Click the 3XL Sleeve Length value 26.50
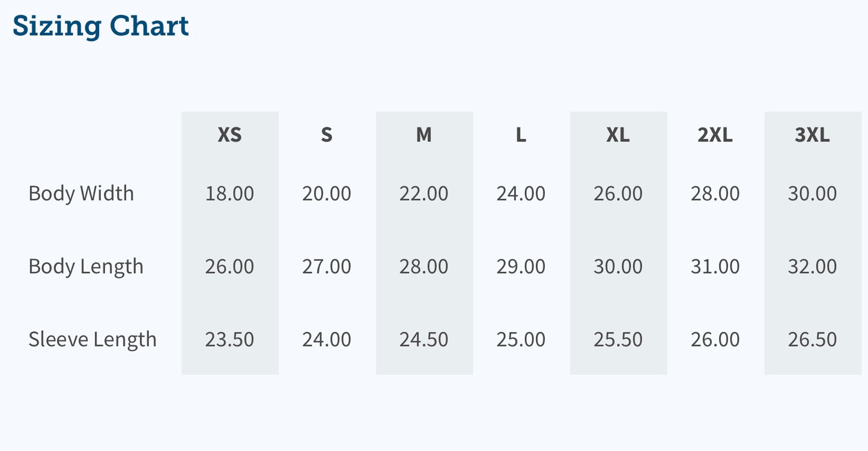Image resolution: width=868 pixels, height=451 pixels. pyautogui.click(x=812, y=339)
